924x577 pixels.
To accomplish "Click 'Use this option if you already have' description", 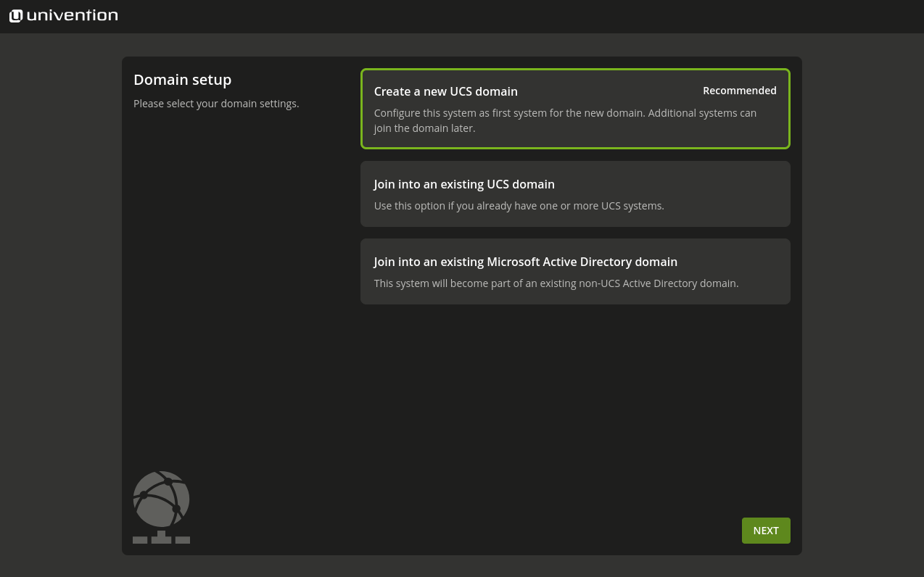I will click(519, 206).
